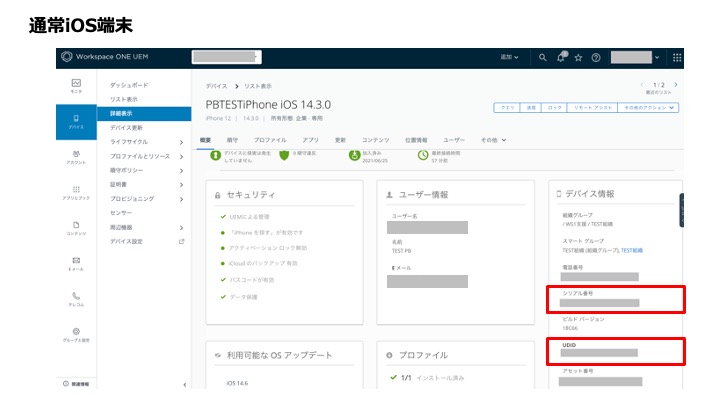Select the Devices sidebar icon
Screen dimensions: 720x405
click(x=76, y=122)
